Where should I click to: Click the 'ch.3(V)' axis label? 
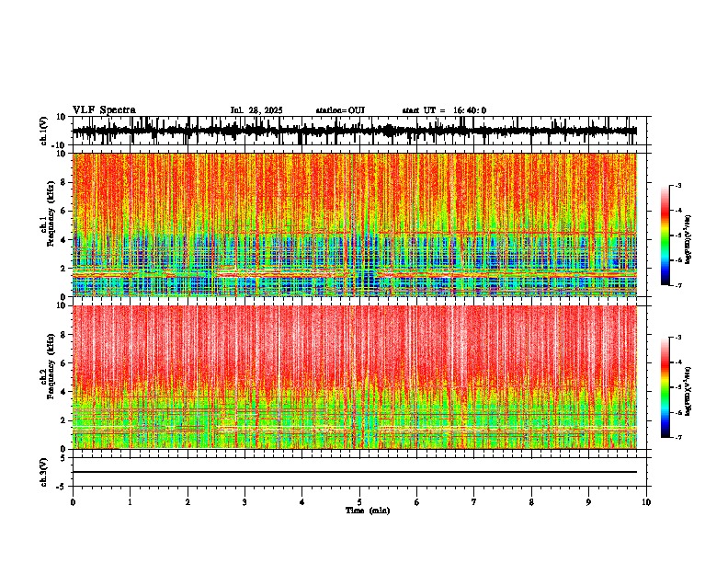point(44,472)
